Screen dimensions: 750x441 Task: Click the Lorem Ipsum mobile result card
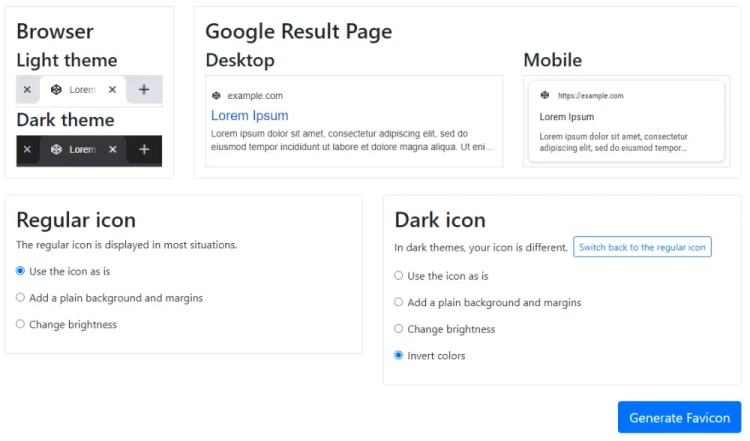pyautogui.click(x=626, y=121)
